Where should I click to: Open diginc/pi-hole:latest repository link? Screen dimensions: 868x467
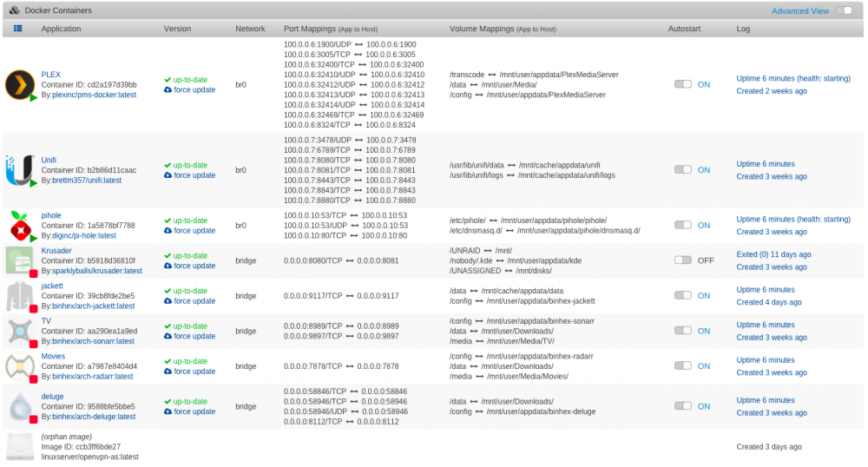84,236
